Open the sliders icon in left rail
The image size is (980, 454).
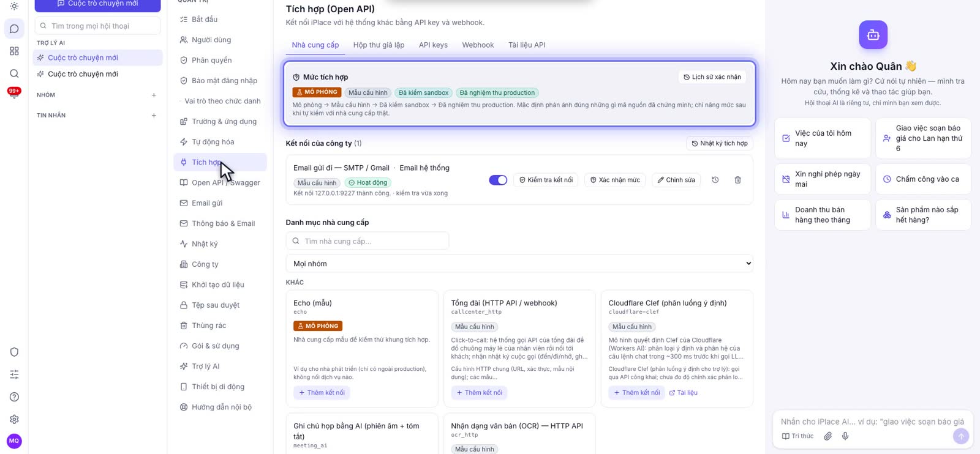[x=14, y=374]
